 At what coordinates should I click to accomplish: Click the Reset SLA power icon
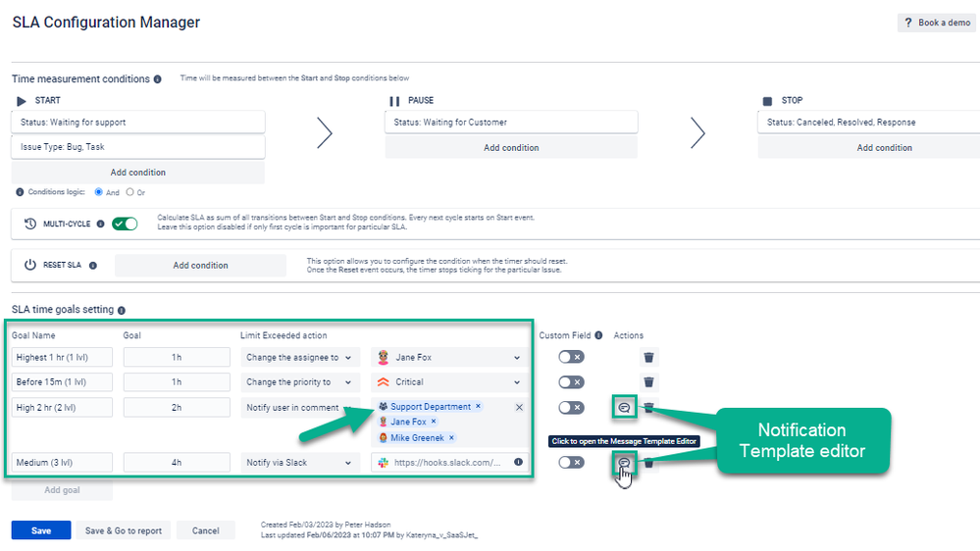[30, 265]
